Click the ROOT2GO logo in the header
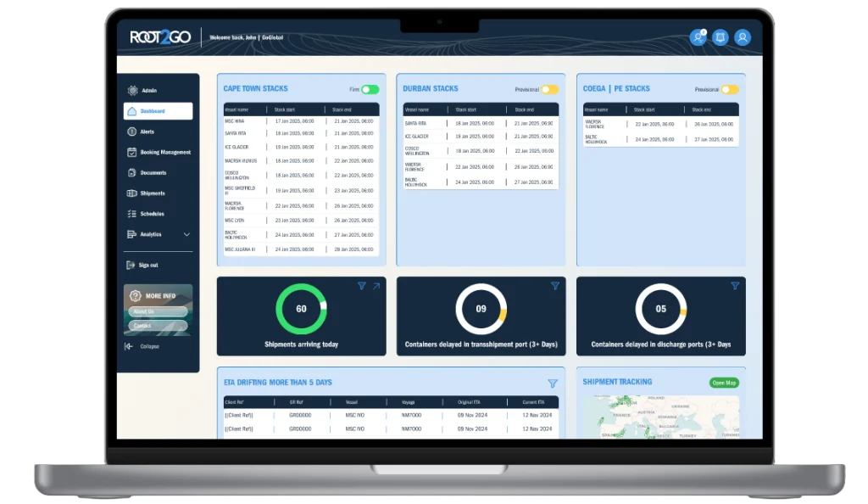 (160, 37)
